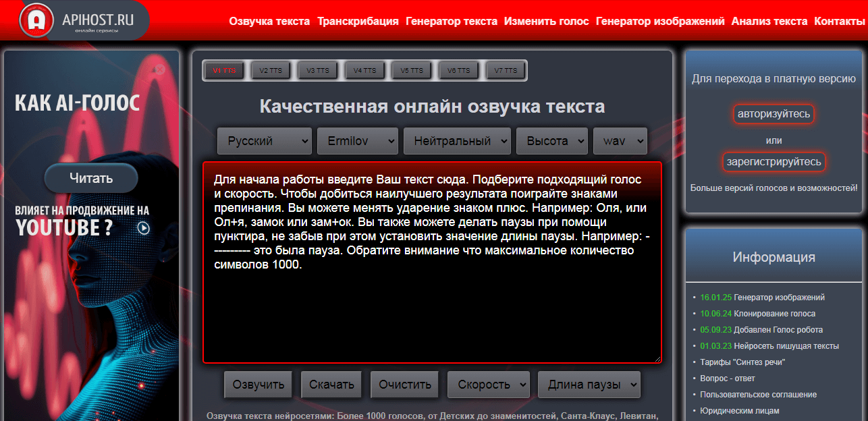Switch to the V1 TTS tab

(x=225, y=70)
